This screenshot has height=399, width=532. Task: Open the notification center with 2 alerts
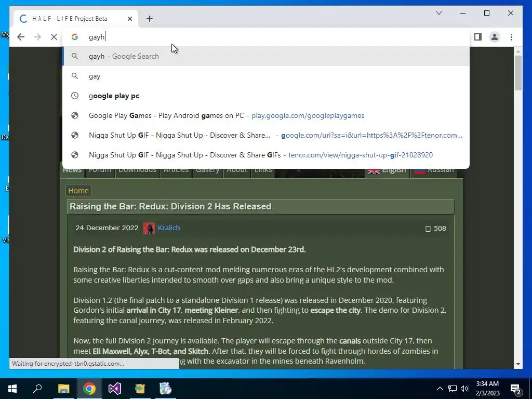point(516,389)
